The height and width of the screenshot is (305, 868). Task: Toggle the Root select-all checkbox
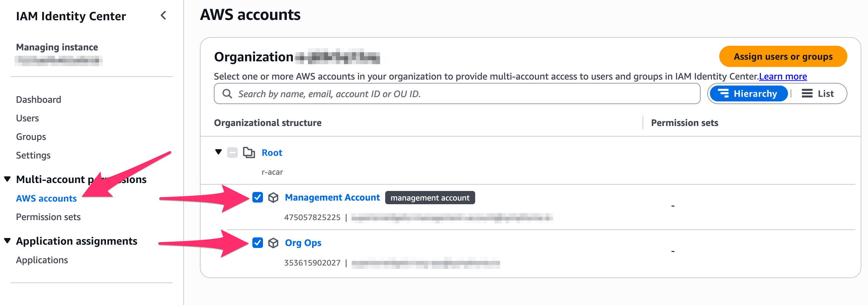[232, 153]
